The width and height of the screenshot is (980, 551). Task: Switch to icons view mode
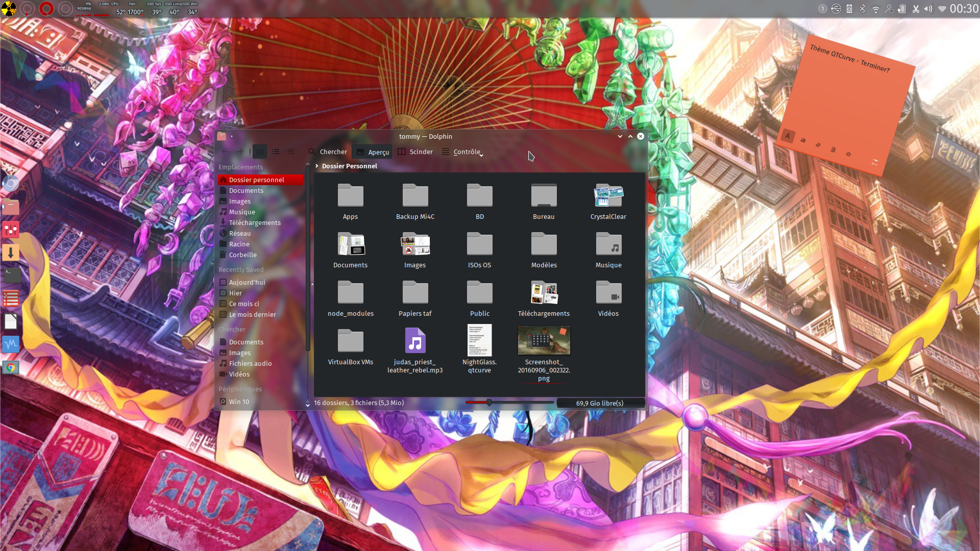pos(260,152)
